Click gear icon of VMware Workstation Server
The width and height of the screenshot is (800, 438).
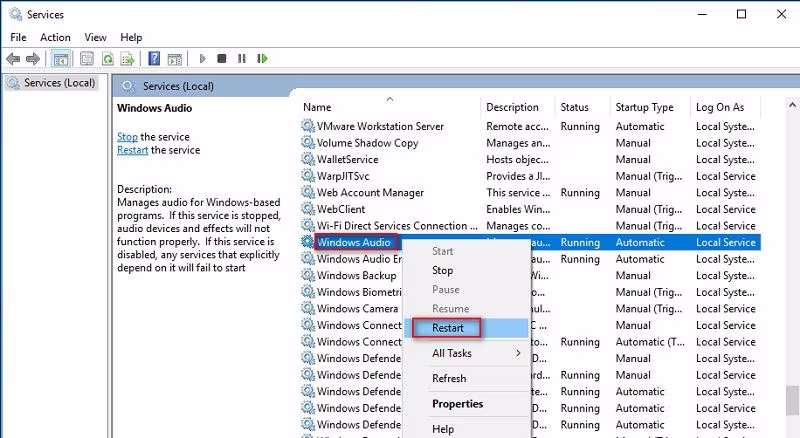[x=308, y=126]
